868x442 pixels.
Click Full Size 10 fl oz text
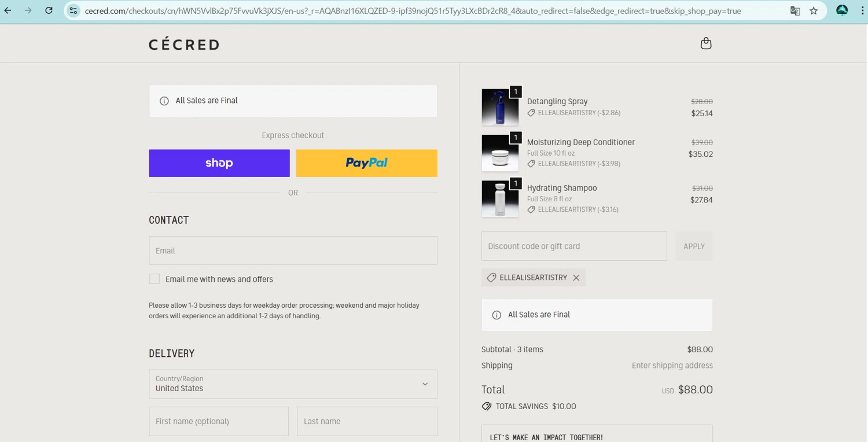pyautogui.click(x=551, y=153)
